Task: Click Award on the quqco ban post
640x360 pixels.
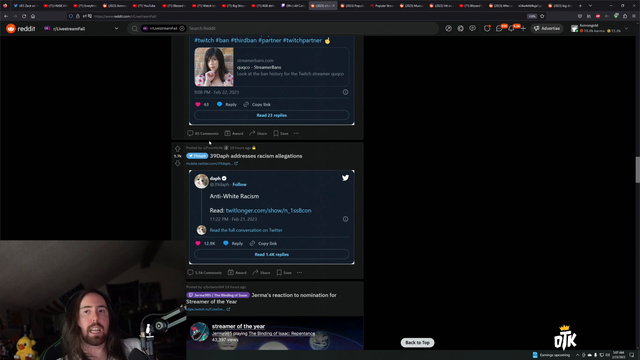Action: [x=234, y=133]
